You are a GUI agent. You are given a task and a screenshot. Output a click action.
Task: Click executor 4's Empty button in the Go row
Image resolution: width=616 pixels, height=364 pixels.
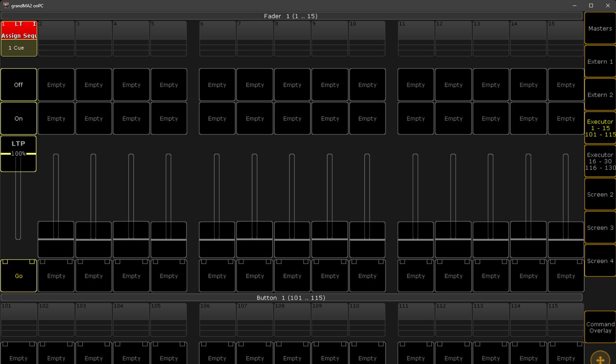pyautogui.click(x=131, y=276)
